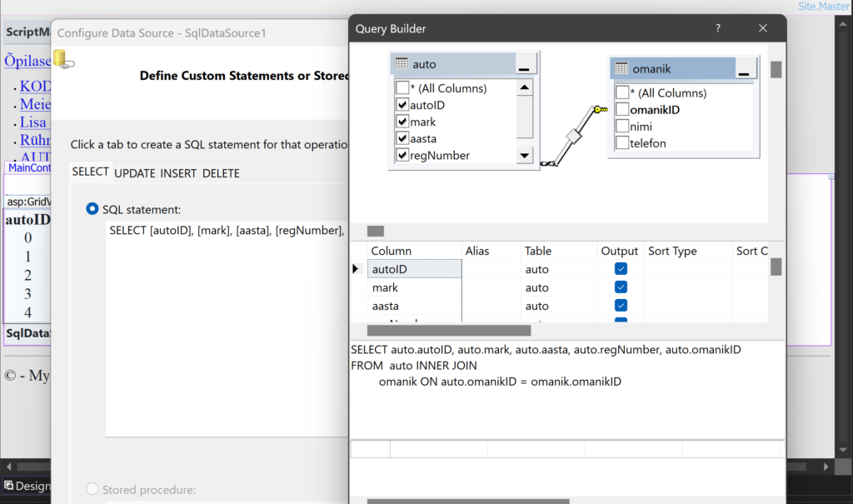Disable Output checkbox for mark row
The image size is (853, 504).
tap(621, 287)
